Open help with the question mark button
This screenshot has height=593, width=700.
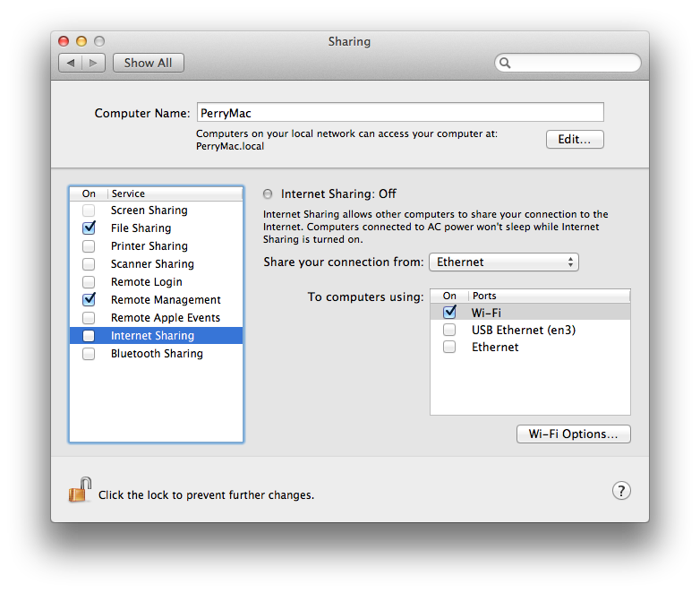(621, 491)
